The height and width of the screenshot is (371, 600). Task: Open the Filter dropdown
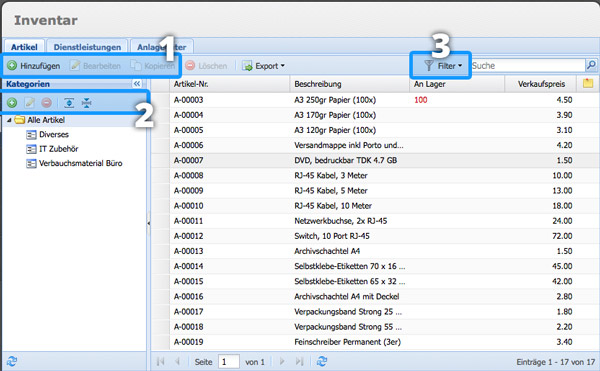click(x=443, y=66)
